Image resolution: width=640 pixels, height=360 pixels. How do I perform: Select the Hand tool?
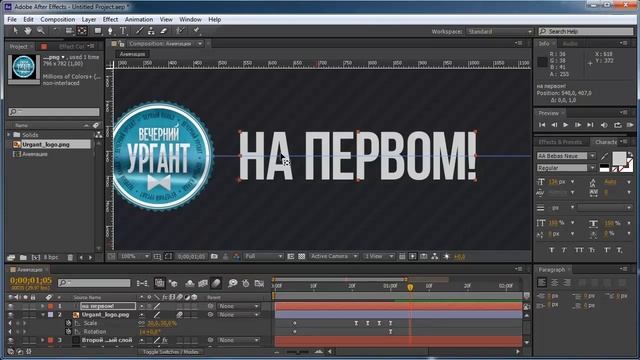click(x=27, y=31)
